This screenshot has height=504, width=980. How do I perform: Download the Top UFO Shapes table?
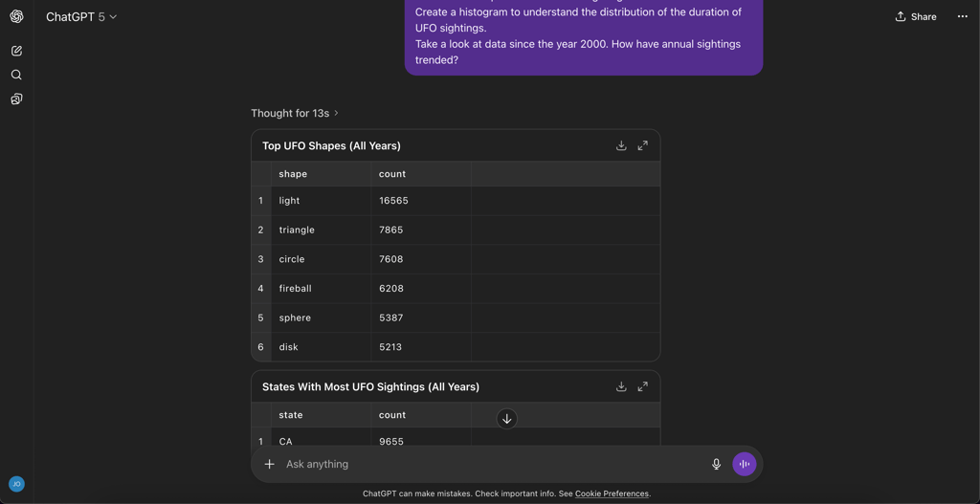[621, 145]
